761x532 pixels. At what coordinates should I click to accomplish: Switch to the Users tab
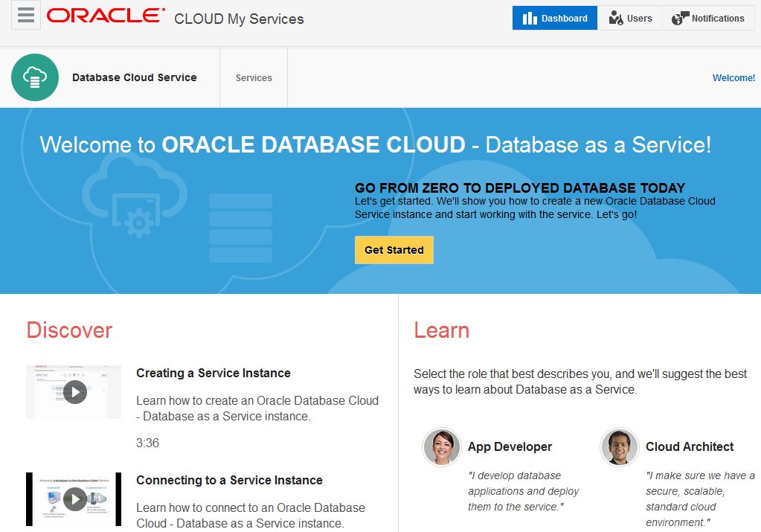pyautogui.click(x=629, y=17)
